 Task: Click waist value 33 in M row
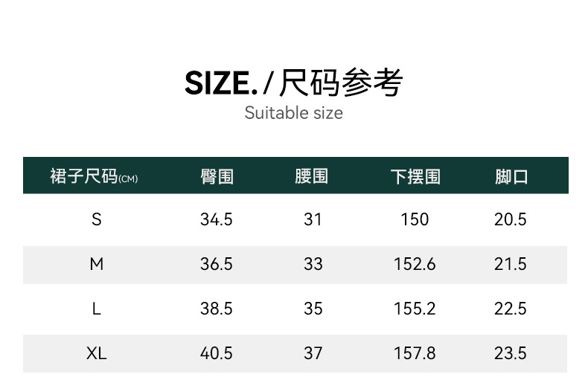(x=313, y=264)
